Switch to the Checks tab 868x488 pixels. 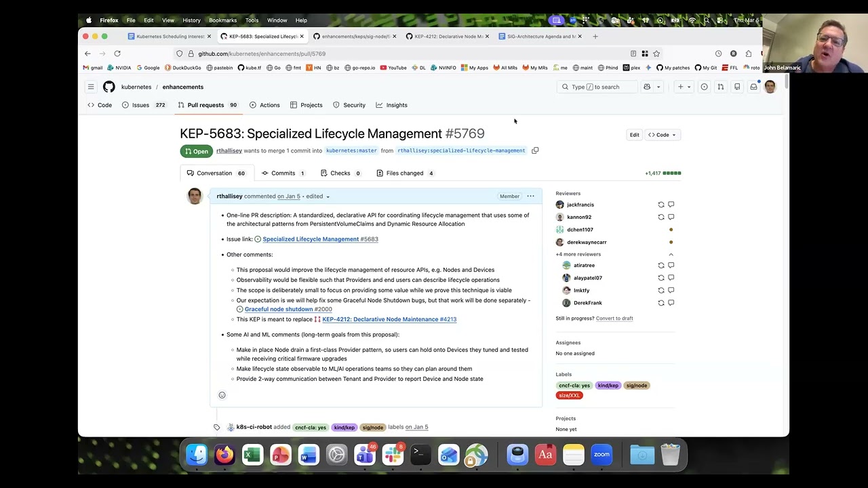pyautogui.click(x=340, y=173)
